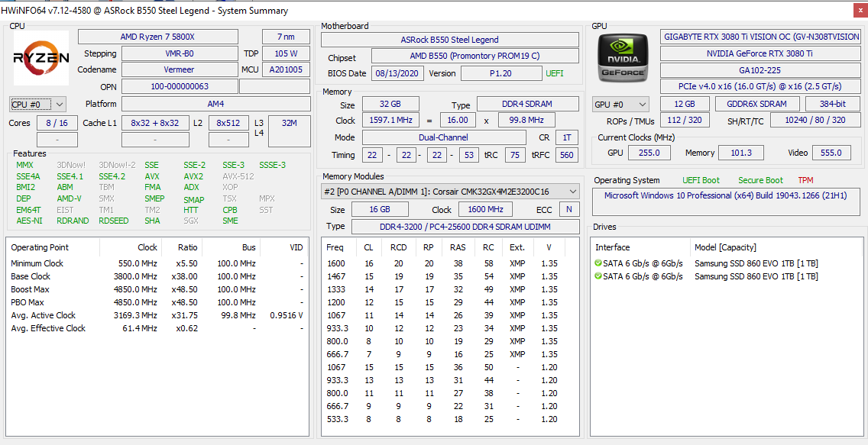Click the AM4 platform field
The height and width of the screenshot is (445, 868).
[x=216, y=104]
